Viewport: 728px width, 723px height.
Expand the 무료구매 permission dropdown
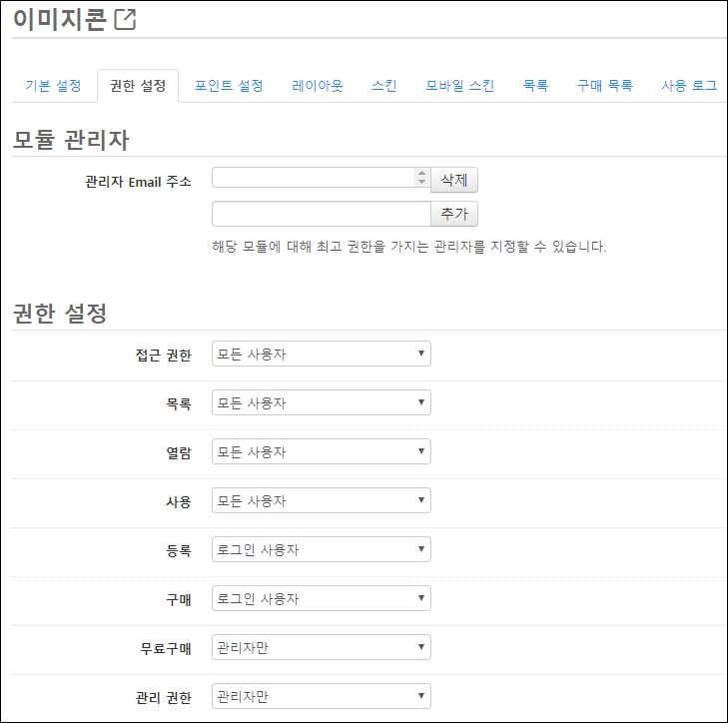pos(322,647)
